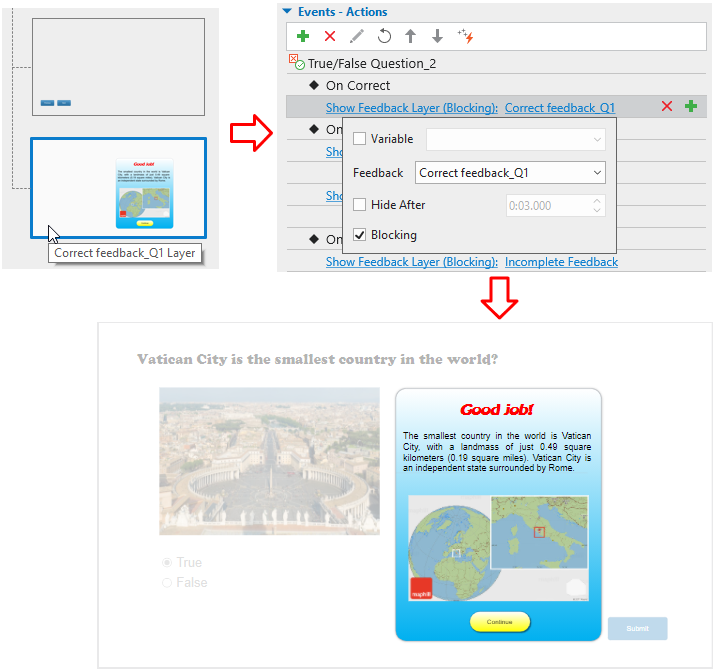Click the pencil edit icon in events toolbar
Viewport: 713px width, 670px height.
click(357, 37)
